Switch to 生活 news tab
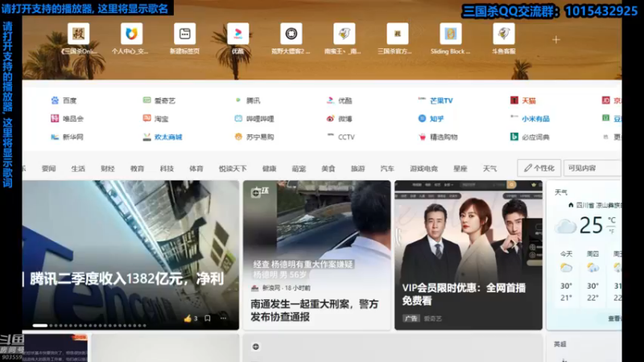This screenshot has height=362, width=644. point(78,168)
